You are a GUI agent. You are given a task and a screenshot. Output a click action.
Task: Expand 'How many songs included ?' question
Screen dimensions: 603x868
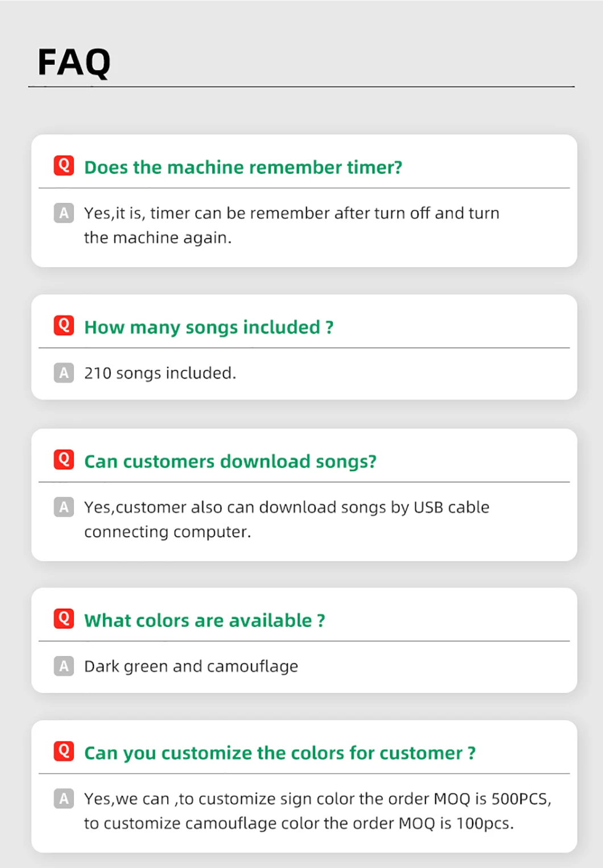point(209,327)
